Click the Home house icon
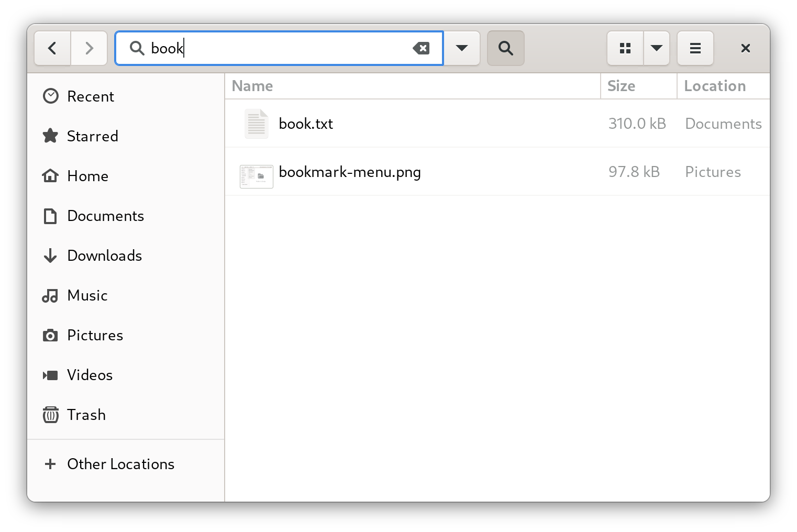Image resolution: width=797 pixels, height=532 pixels. coord(50,176)
